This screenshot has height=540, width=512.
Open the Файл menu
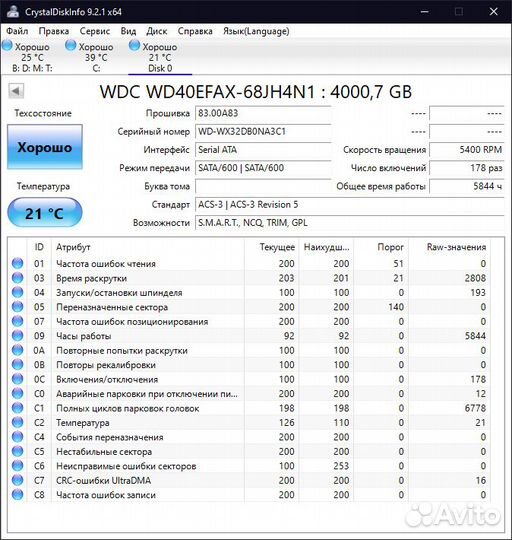[17, 31]
